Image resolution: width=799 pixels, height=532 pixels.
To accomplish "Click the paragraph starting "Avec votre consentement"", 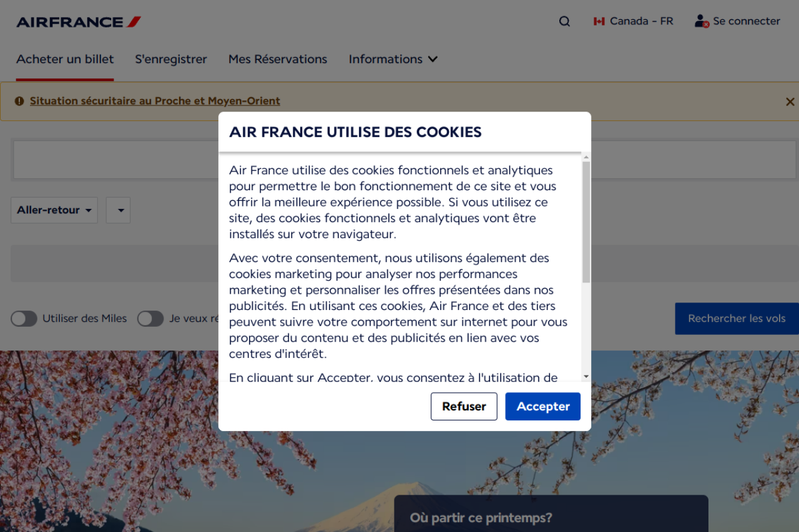I will tap(398, 306).
